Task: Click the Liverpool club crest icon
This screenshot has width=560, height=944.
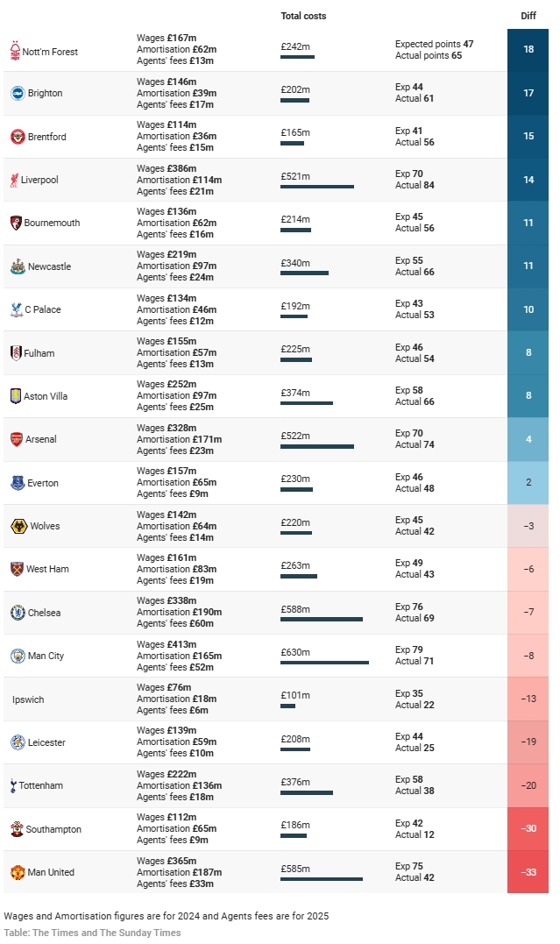Action: (14, 180)
